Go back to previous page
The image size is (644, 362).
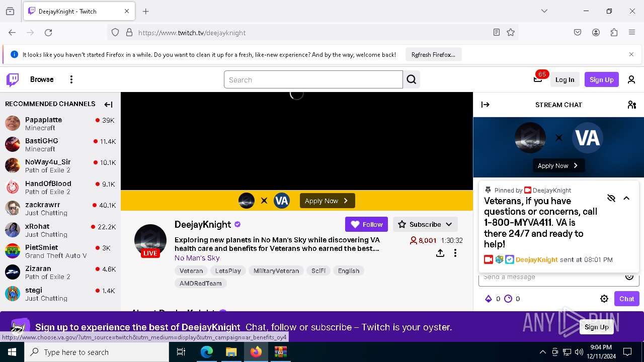tap(12, 33)
